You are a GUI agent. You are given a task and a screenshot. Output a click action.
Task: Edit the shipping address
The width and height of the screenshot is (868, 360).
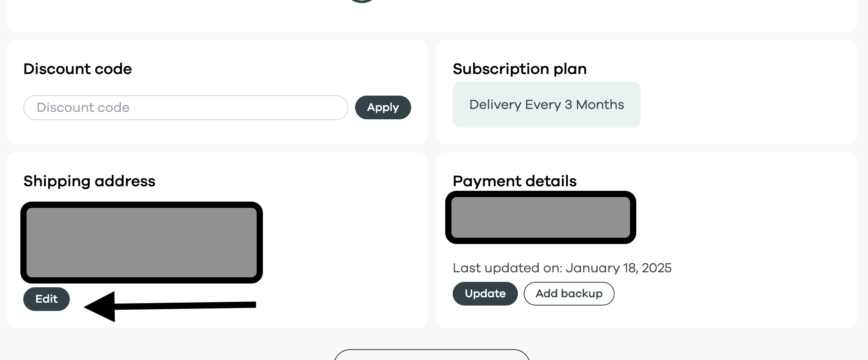click(x=47, y=299)
